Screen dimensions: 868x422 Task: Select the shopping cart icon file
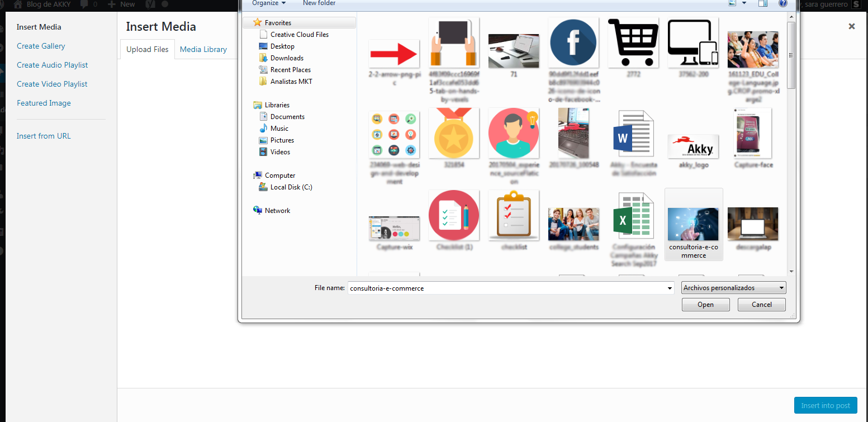pyautogui.click(x=633, y=43)
